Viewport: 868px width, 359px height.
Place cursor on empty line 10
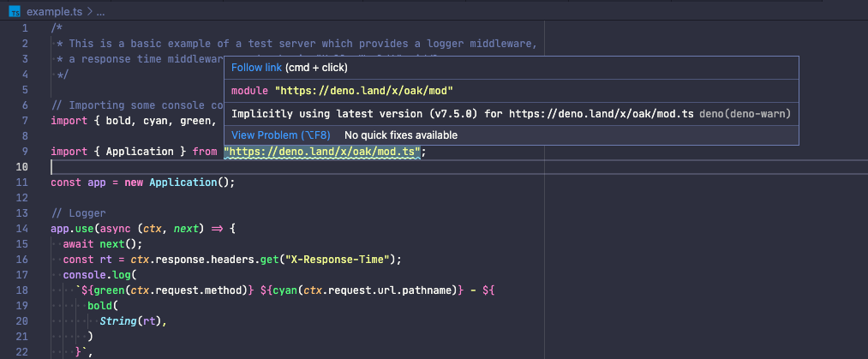pyautogui.click(x=257, y=167)
